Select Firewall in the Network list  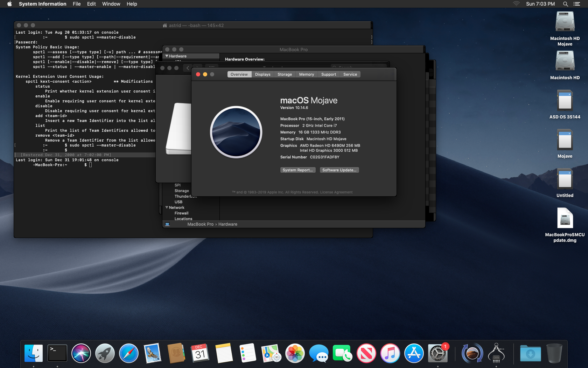[181, 213]
